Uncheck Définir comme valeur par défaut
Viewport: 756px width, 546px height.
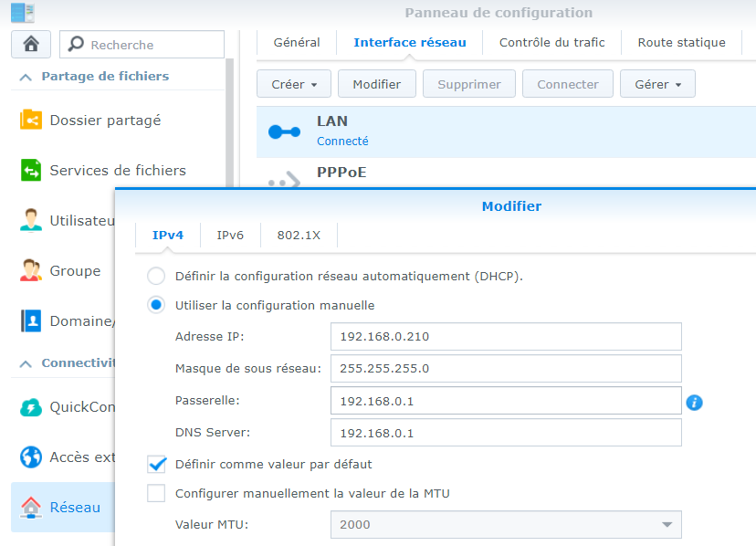click(157, 464)
